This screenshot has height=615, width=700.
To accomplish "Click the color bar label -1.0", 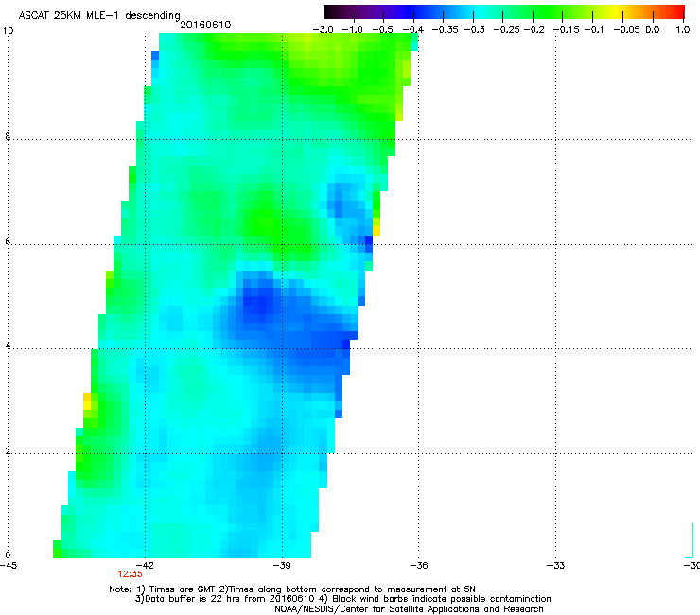I will click(352, 30).
